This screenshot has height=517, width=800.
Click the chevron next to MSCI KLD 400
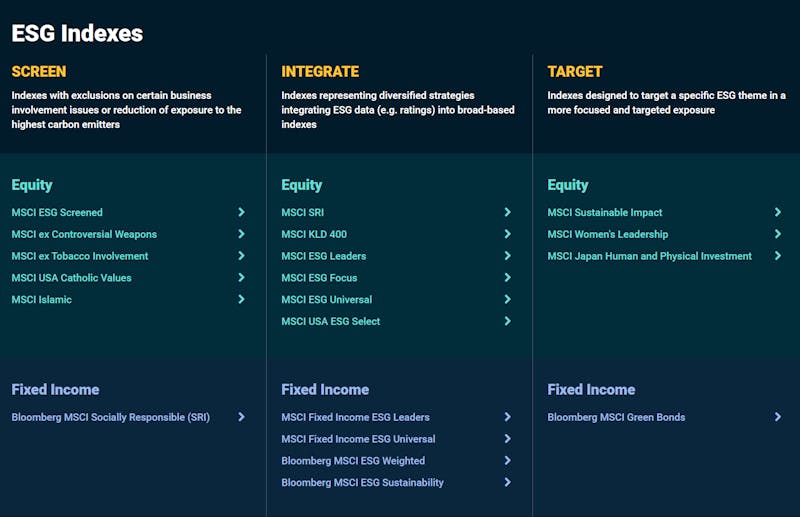pos(508,234)
